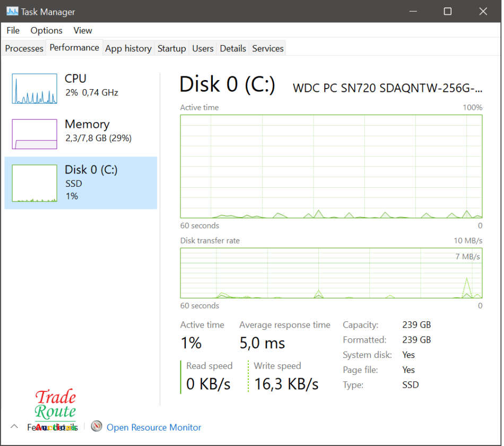The image size is (504, 446).
Task: Switch to the Services tab
Action: (268, 48)
